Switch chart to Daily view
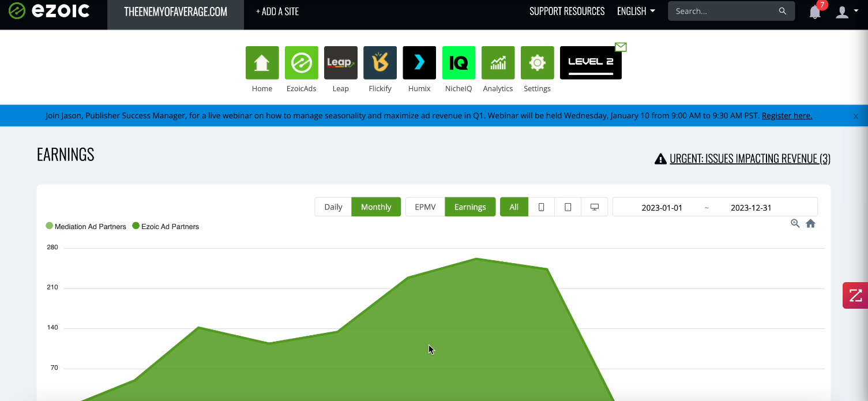868x401 pixels. pyautogui.click(x=333, y=207)
